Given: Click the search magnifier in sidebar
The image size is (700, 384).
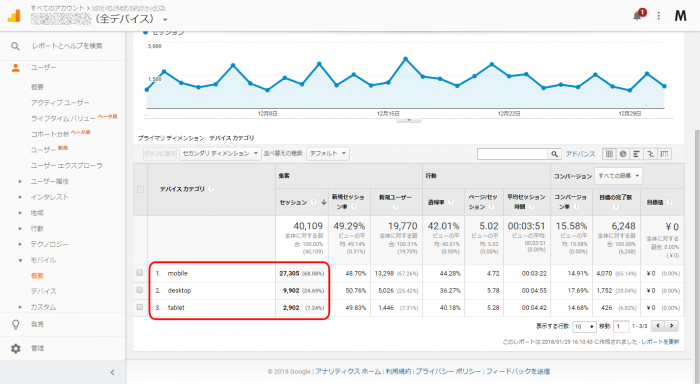Looking at the screenshot, I should (15, 46).
